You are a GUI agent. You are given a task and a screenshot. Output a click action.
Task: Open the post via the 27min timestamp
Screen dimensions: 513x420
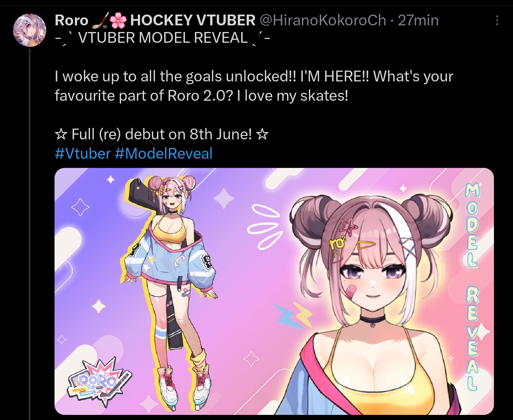[418, 21]
